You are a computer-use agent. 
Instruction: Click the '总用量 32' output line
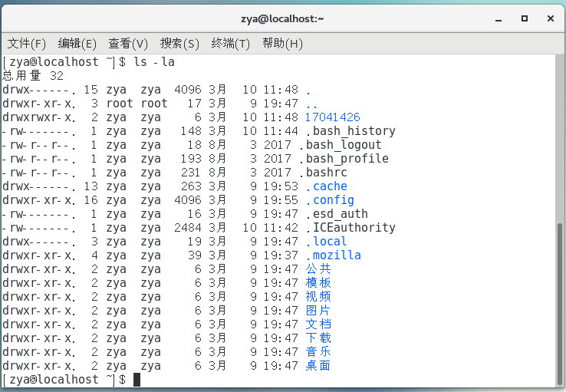click(x=33, y=76)
